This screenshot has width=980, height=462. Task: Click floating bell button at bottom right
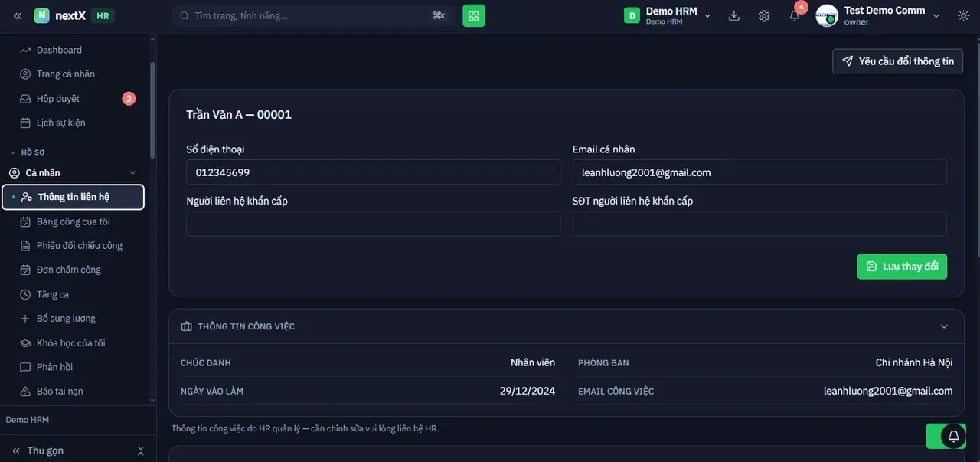(x=953, y=436)
